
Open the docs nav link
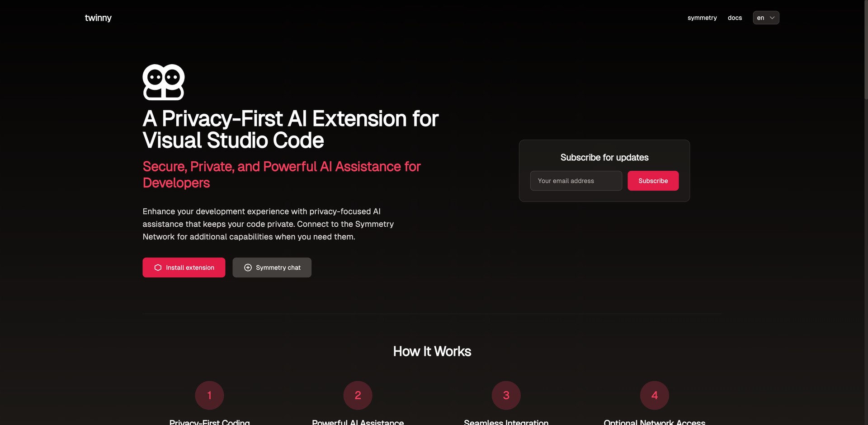click(x=735, y=18)
